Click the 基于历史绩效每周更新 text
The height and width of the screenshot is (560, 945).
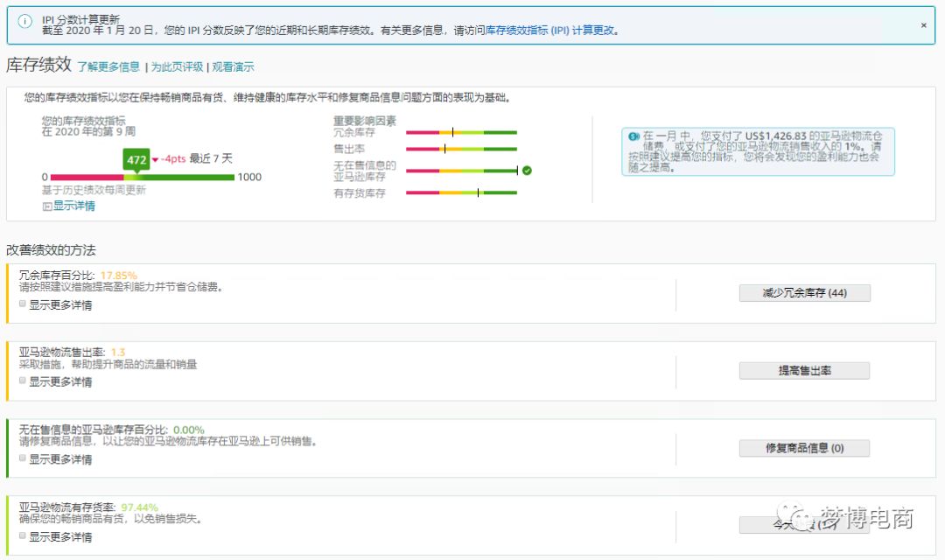(94, 190)
